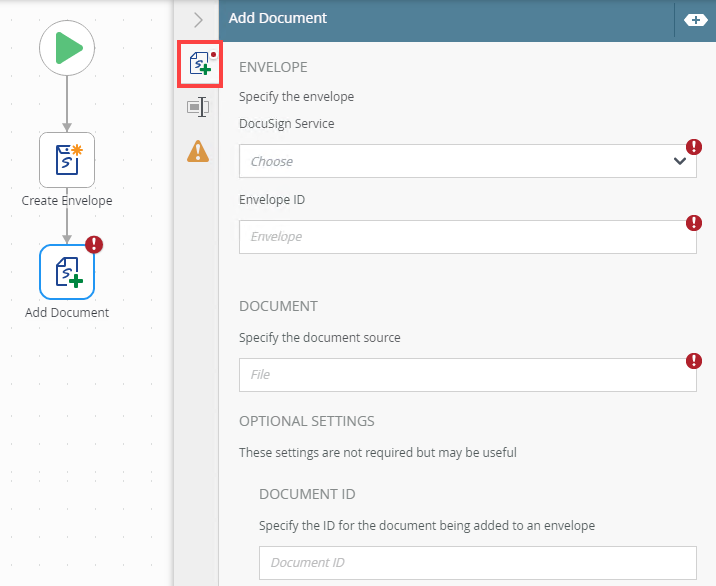The height and width of the screenshot is (586, 716).
Task: Click the Add Document panel title
Action: click(278, 18)
